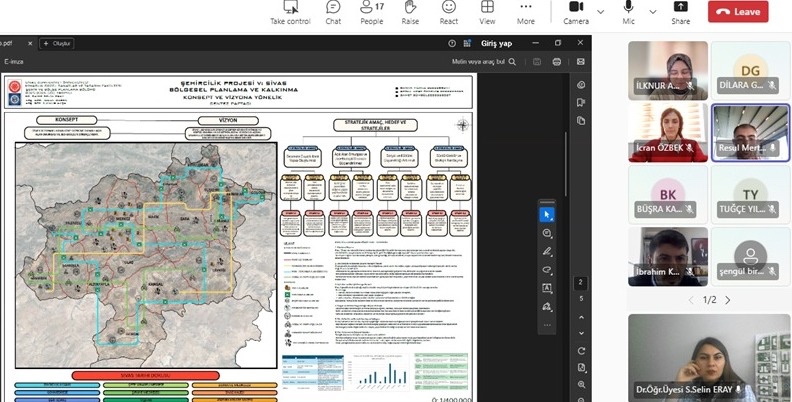
Task: Go to next page of participant gallery
Action: (x=727, y=300)
